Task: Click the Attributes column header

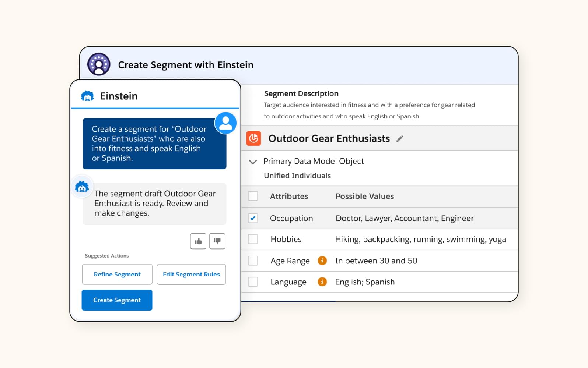Action: [x=289, y=197]
